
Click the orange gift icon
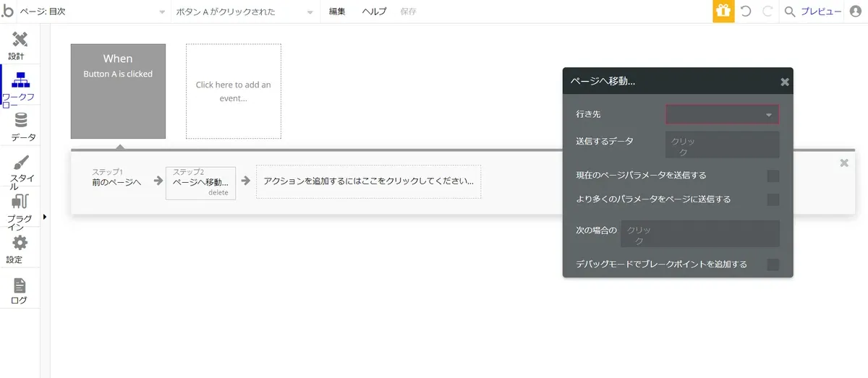tap(723, 12)
